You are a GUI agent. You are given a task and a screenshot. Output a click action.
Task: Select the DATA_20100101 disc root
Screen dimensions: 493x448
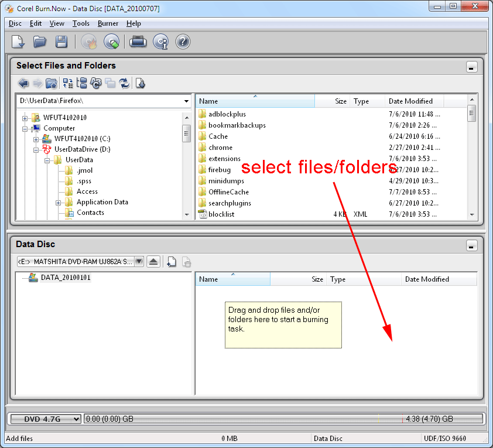[66, 278]
